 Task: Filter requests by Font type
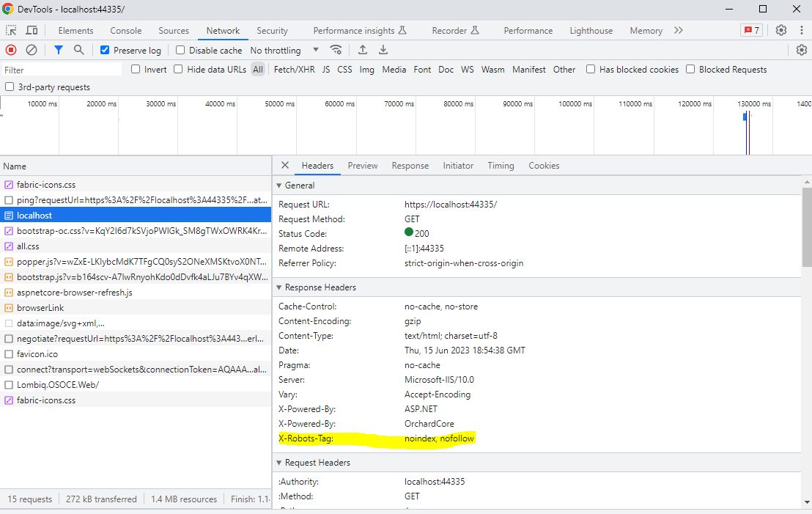(422, 70)
